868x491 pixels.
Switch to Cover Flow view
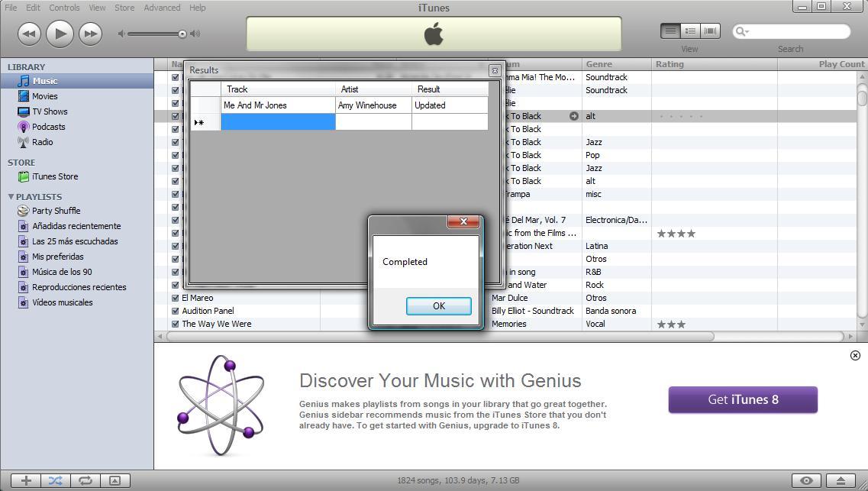pyautogui.click(x=710, y=31)
